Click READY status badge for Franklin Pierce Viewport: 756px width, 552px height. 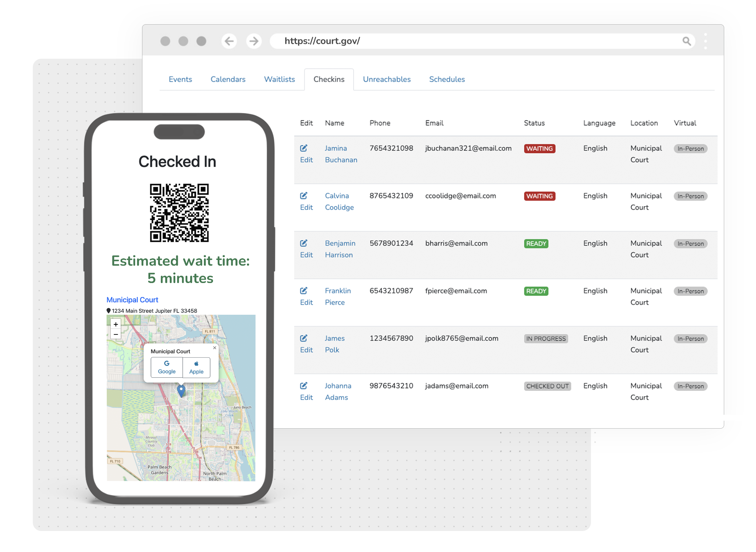535,291
